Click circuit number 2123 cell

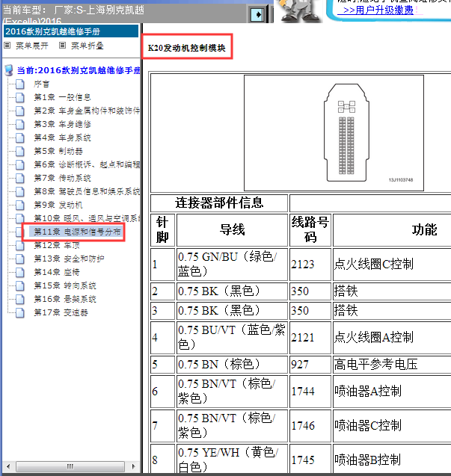(310, 264)
